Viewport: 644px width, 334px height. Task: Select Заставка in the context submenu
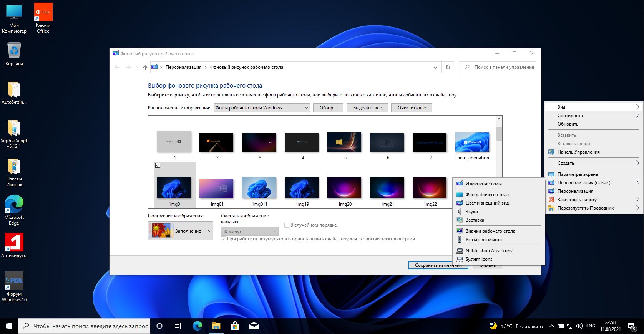[475, 220]
